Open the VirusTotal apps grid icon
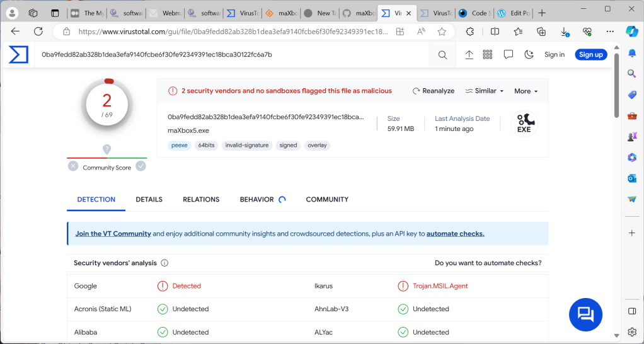This screenshot has height=344, width=644. pyautogui.click(x=487, y=55)
